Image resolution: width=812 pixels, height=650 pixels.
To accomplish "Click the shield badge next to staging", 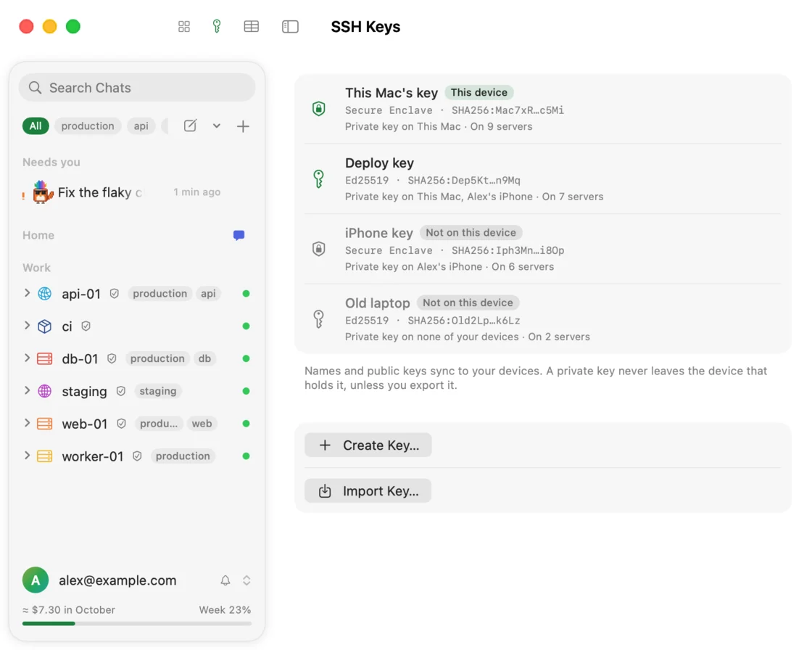I will [x=120, y=391].
